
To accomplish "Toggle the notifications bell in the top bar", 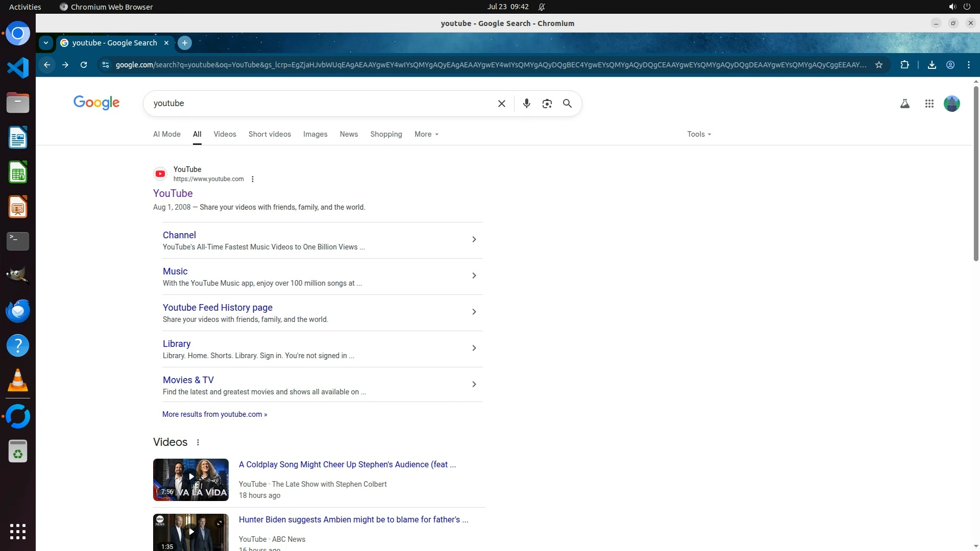I will [x=542, y=7].
